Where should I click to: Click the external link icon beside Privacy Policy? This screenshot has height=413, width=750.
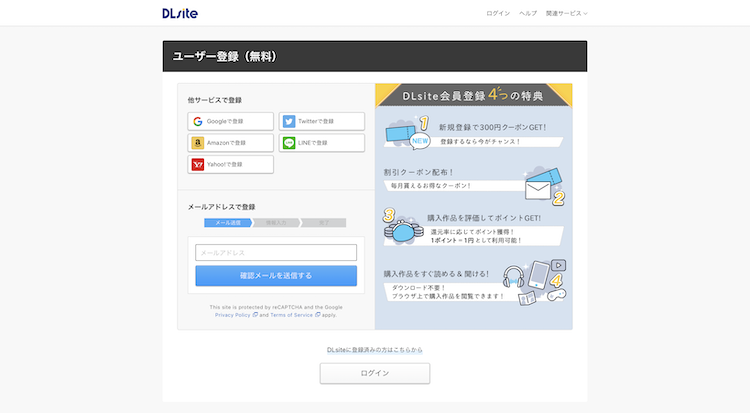coord(255,315)
